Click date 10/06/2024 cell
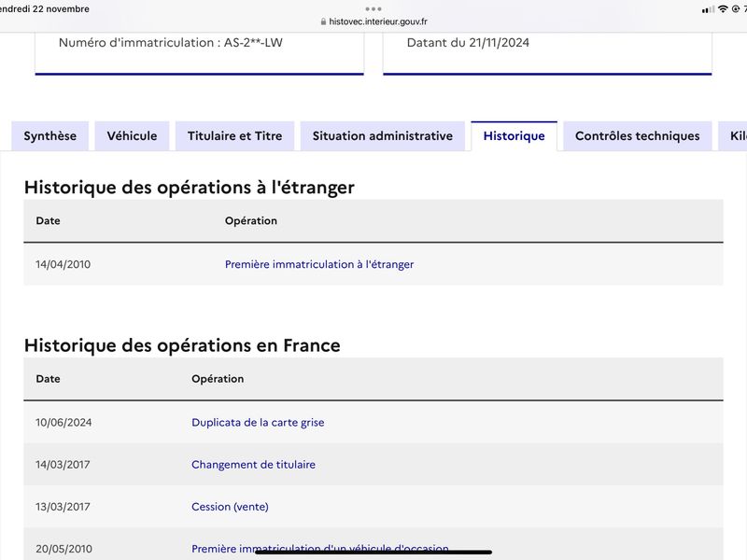747x560 pixels. [x=63, y=423]
